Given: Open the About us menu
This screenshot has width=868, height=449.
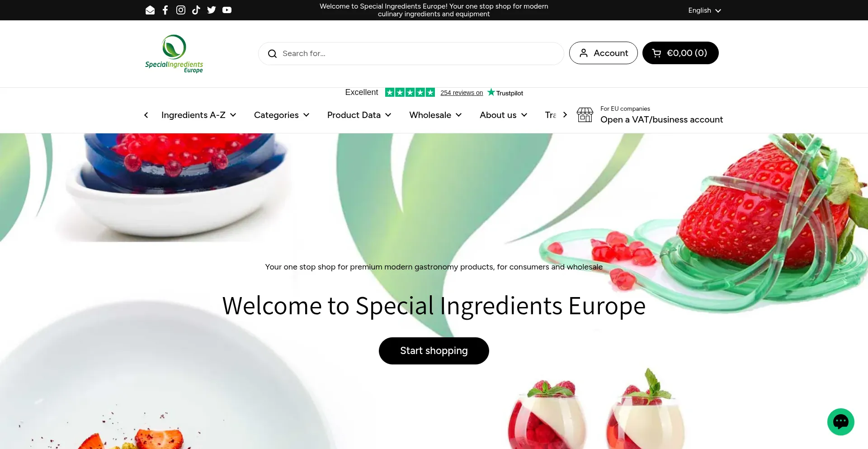Looking at the screenshot, I should tap(503, 115).
